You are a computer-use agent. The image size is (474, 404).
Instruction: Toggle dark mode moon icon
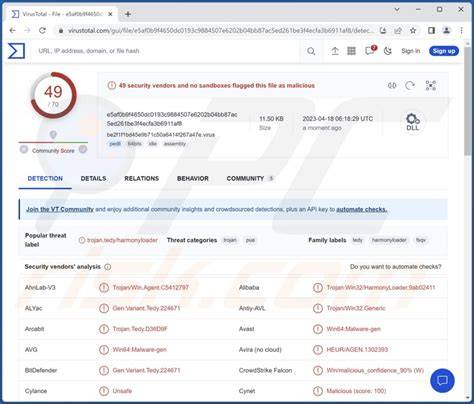pyautogui.click(x=388, y=51)
